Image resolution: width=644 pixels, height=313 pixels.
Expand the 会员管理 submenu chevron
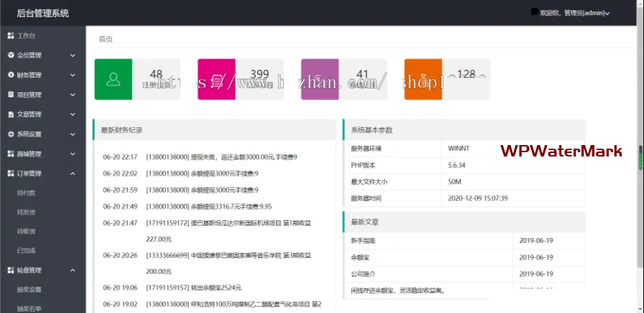72,55
